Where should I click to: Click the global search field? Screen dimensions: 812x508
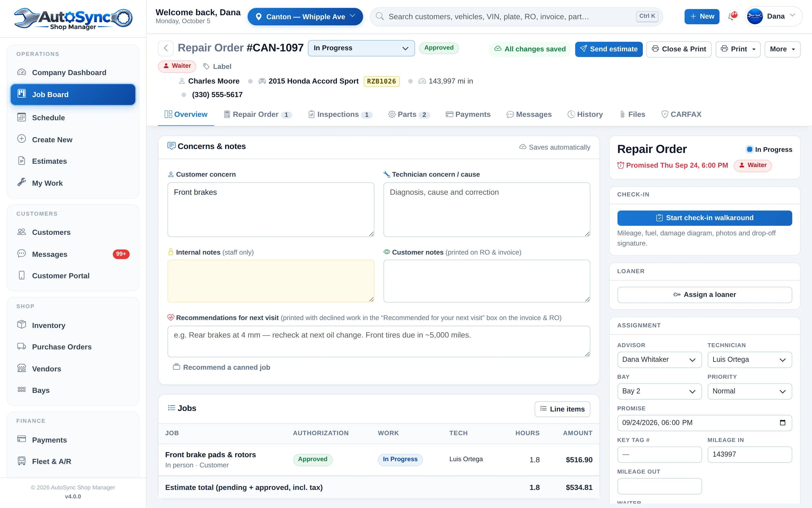(x=516, y=16)
